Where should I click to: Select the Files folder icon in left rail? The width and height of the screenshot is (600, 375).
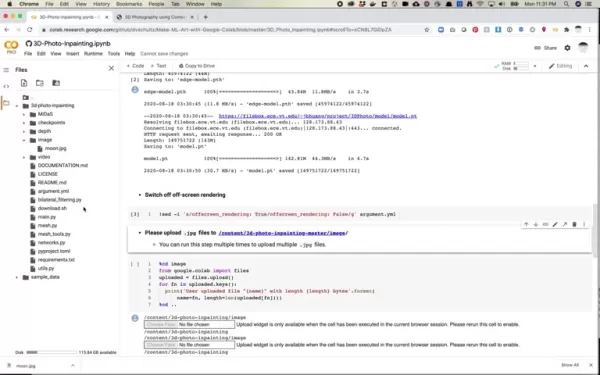coord(6,103)
